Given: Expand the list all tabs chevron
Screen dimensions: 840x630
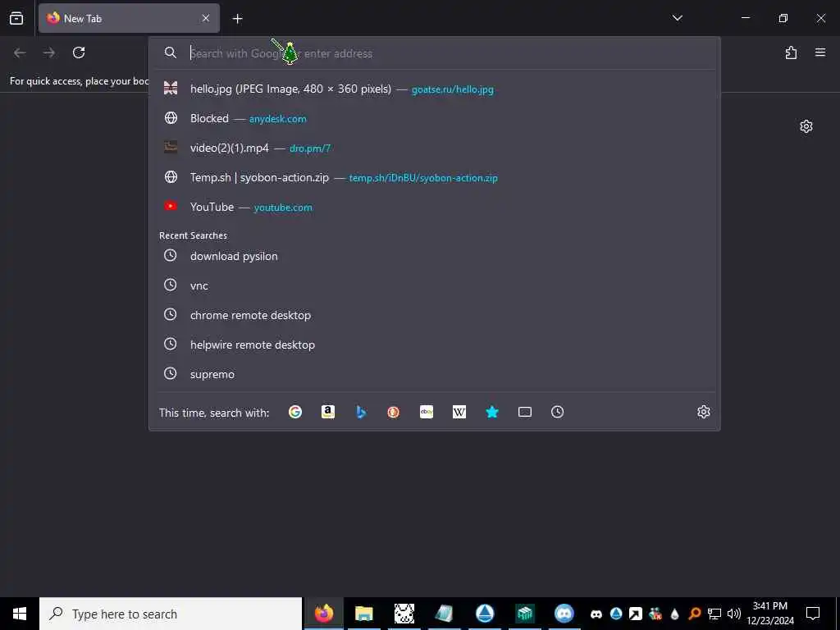Looking at the screenshot, I should [677, 18].
